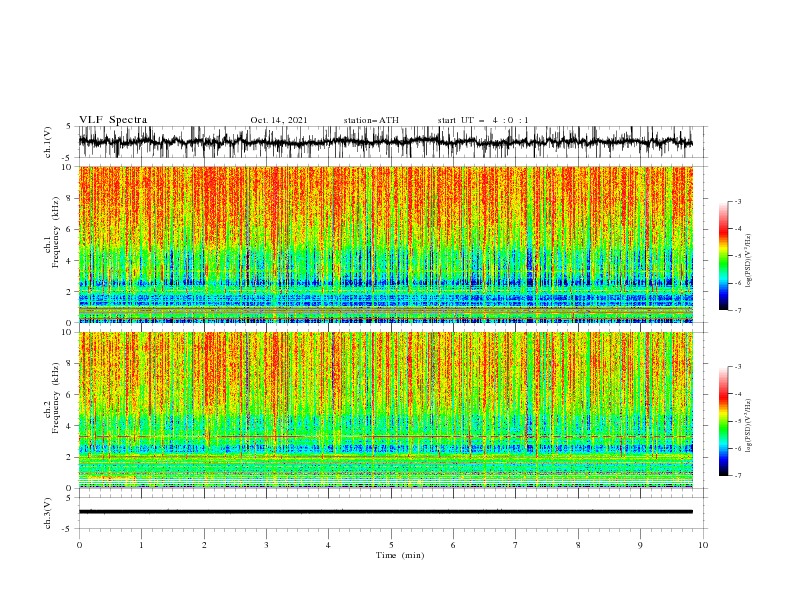The image size is (792, 612).
Task: Click time axis tick label "3" at bottom
Action: pos(266,545)
